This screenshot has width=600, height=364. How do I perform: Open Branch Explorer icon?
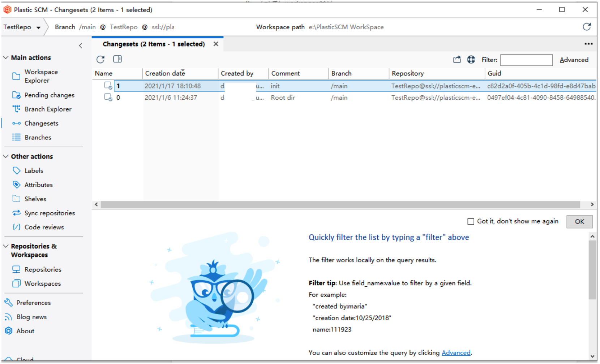(x=16, y=109)
